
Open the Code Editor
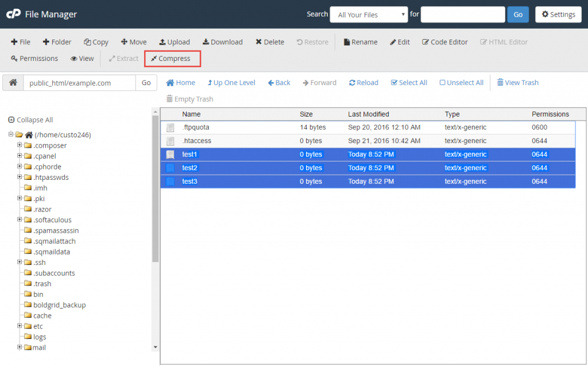coord(444,41)
